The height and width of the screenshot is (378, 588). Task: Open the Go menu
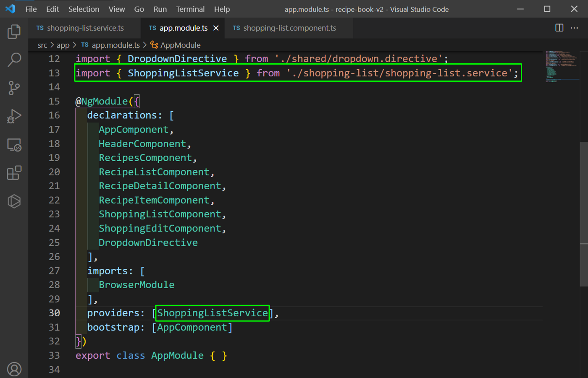[x=139, y=9]
